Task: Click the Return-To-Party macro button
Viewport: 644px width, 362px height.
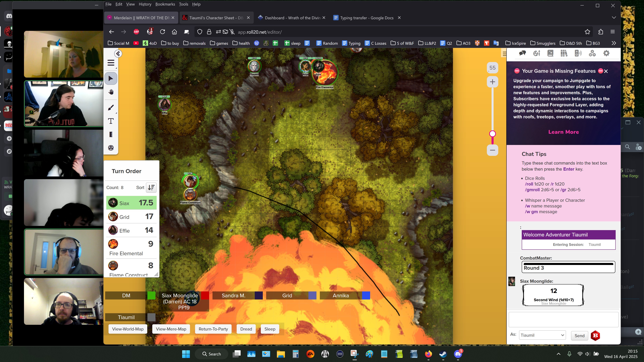Action: 213,329
